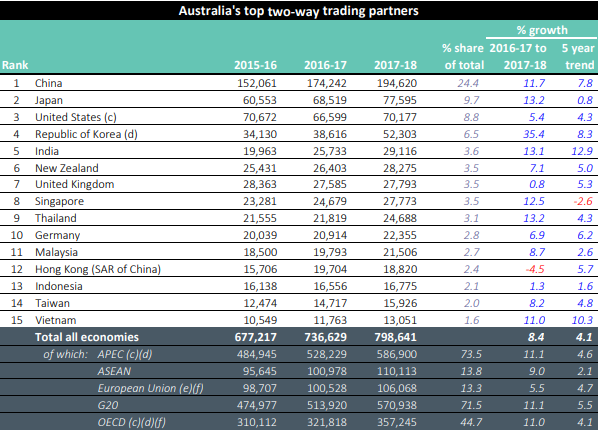Click the '5 year trend' column header
This screenshot has width=599, height=432.
click(x=578, y=57)
